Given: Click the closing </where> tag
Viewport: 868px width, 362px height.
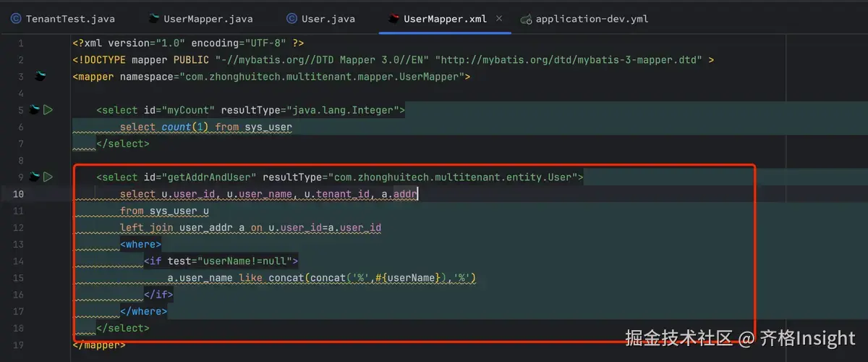Looking at the screenshot, I should tap(144, 311).
